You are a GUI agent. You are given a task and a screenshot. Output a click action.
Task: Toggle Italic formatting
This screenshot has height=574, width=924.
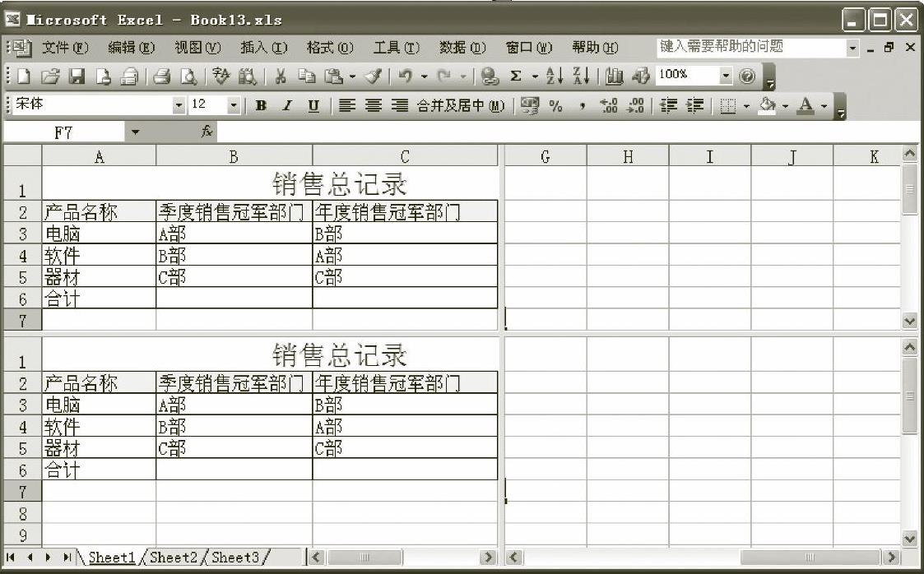coord(287,106)
